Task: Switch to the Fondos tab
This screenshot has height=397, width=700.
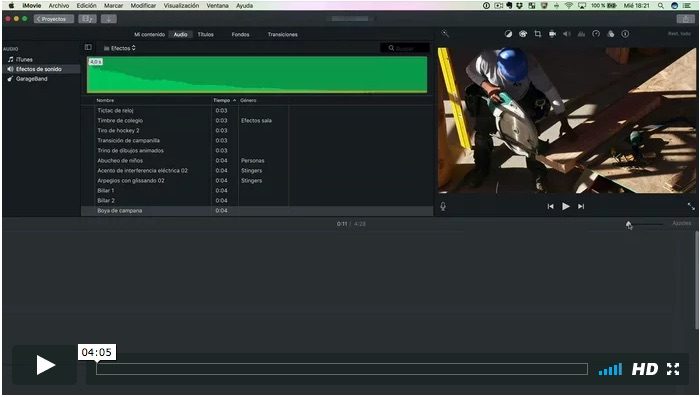Action: (x=240, y=34)
